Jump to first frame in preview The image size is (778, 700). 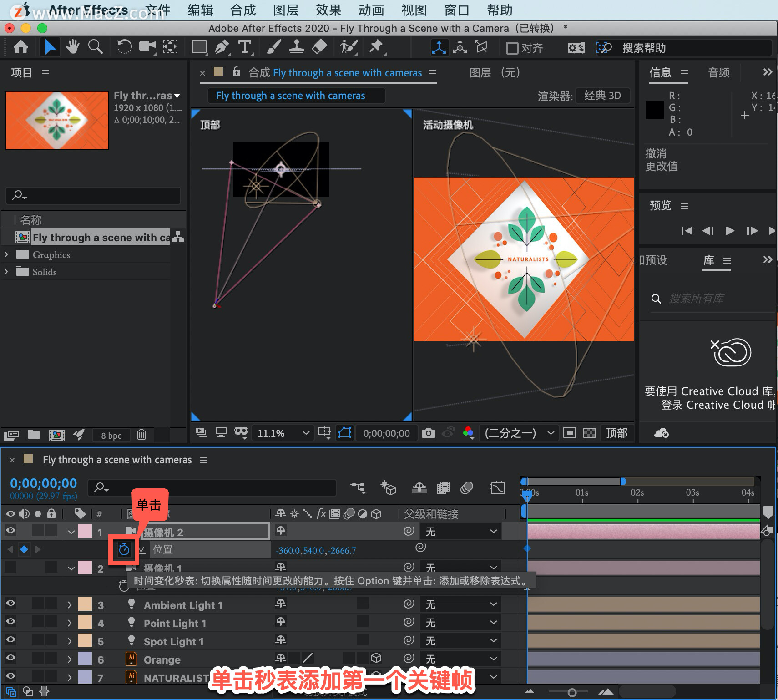tap(687, 231)
